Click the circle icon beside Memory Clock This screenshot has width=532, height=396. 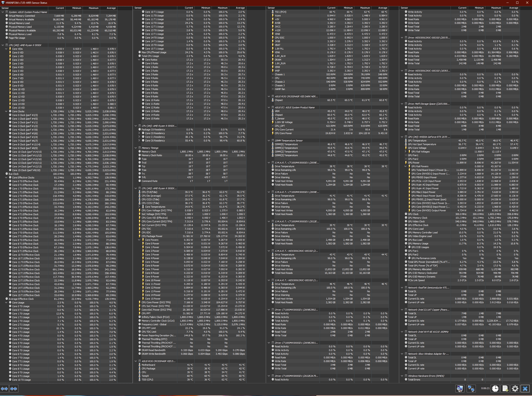pos(139,151)
